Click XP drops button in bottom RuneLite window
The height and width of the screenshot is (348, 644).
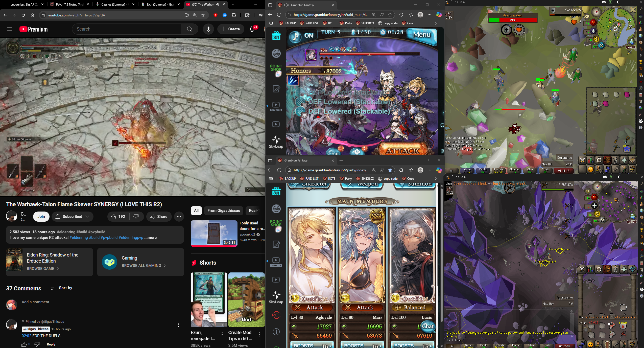click(x=588, y=191)
